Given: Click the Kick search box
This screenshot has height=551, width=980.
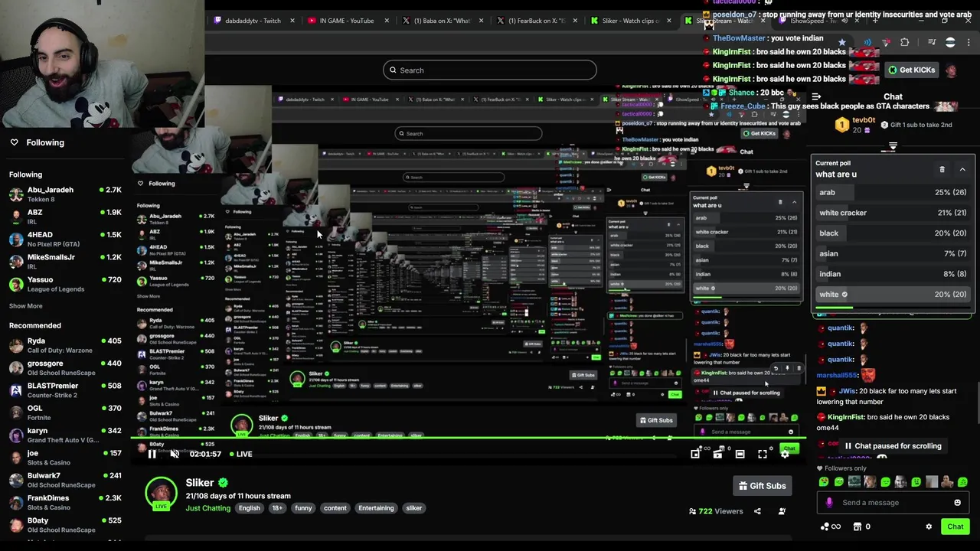Looking at the screenshot, I should click(x=490, y=70).
